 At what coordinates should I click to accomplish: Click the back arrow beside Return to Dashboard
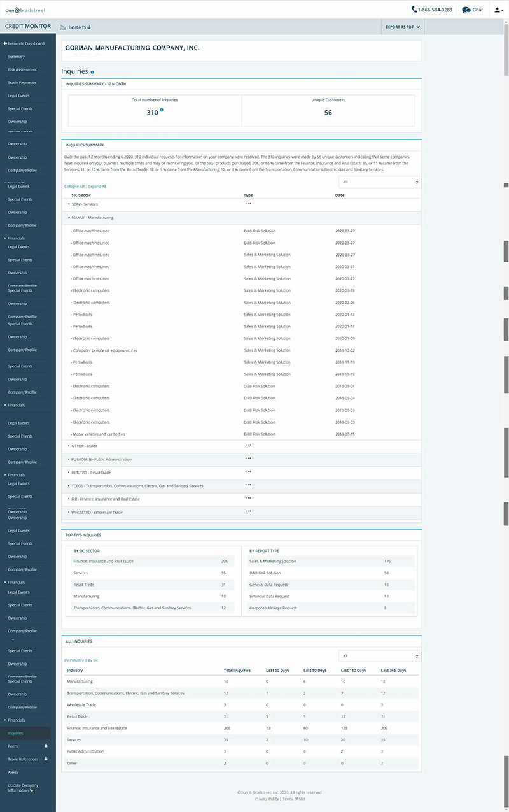[5, 43]
